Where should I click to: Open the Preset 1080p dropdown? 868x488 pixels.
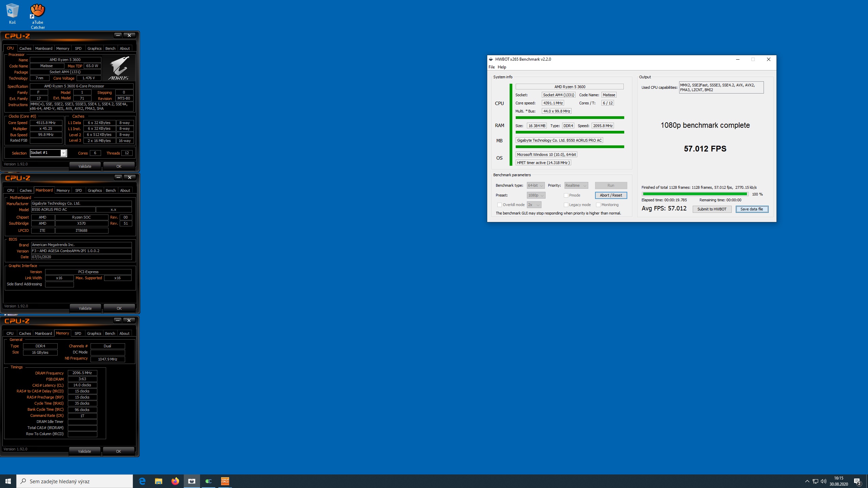[536, 195]
